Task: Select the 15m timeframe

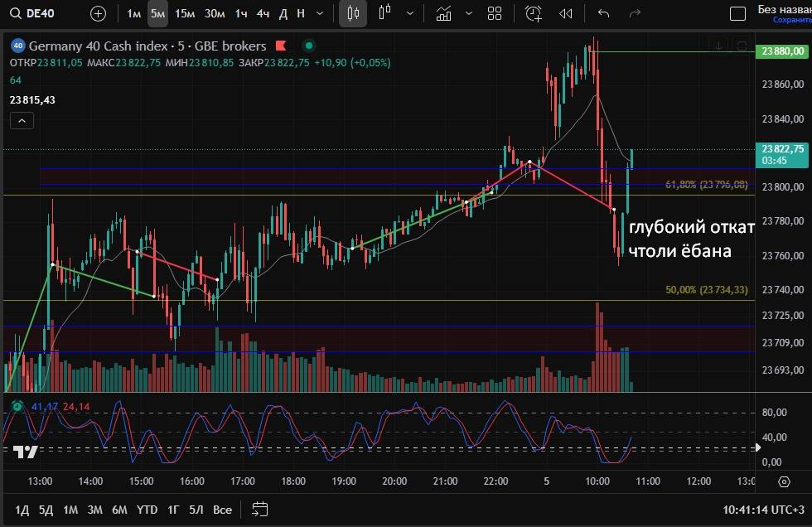Action: coord(186,13)
